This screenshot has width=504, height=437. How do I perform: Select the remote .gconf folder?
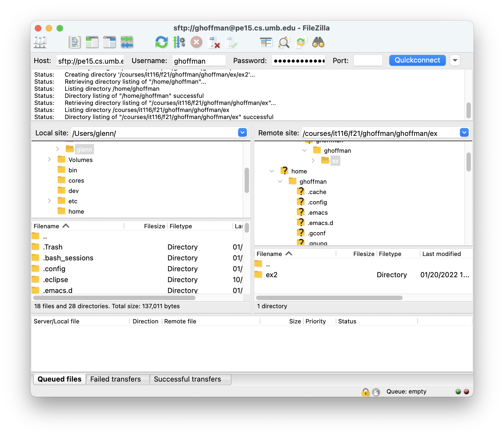pos(316,233)
